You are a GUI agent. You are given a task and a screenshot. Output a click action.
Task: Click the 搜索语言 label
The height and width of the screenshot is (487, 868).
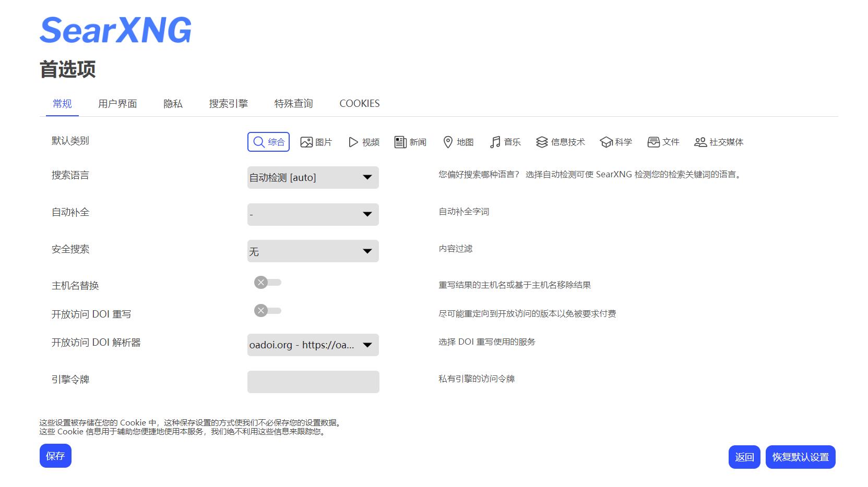pos(70,175)
